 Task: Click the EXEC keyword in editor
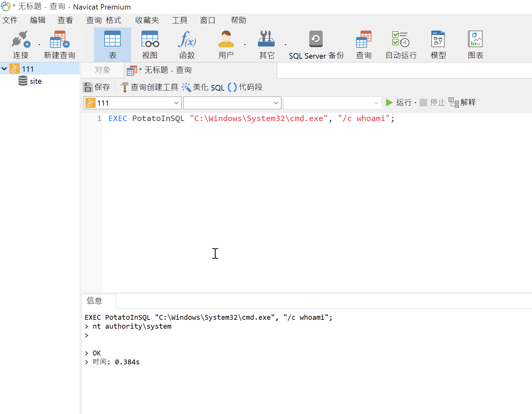pos(118,118)
